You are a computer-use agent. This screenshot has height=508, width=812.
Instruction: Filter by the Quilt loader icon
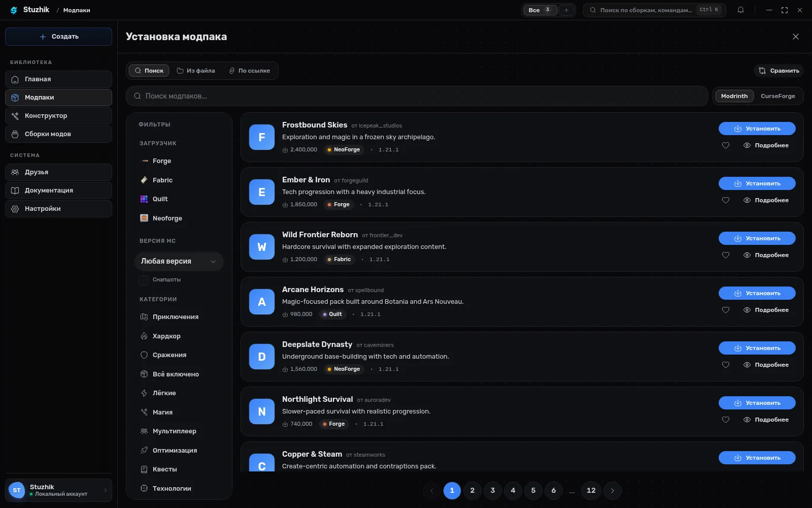pos(144,199)
